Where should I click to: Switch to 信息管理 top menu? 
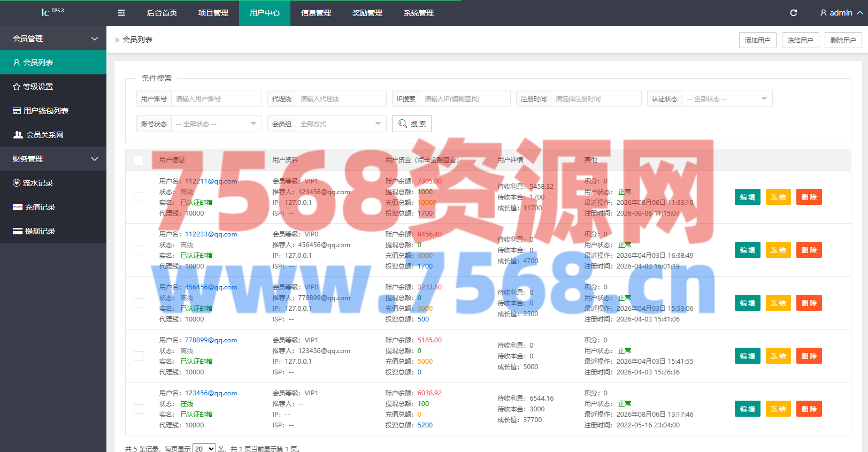click(x=316, y=13)
